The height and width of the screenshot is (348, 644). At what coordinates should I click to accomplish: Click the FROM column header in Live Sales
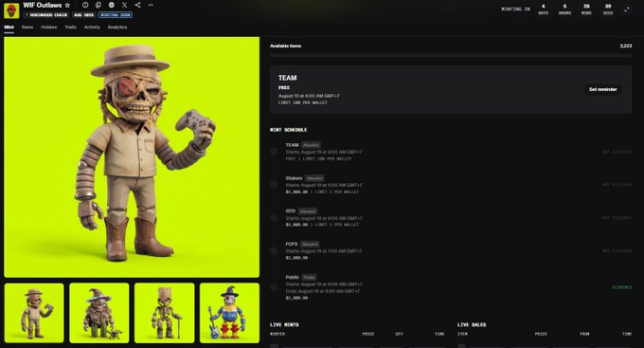click(584, 334)
